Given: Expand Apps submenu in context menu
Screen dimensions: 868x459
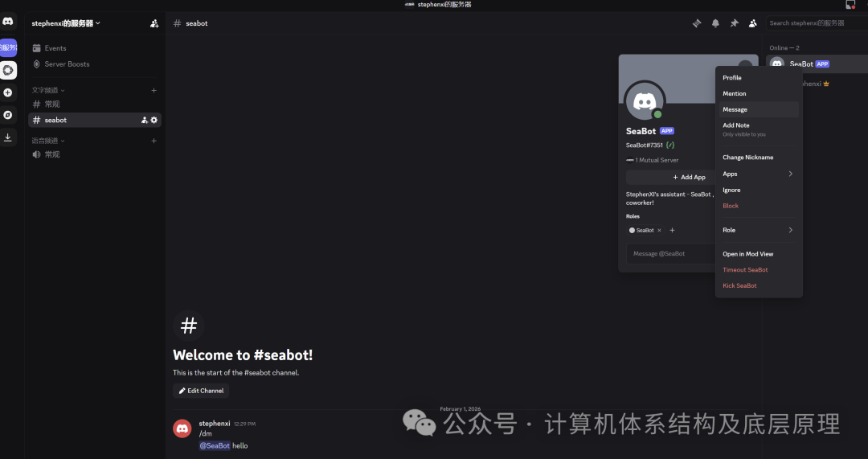Looking at the screenshot, I should (759, 174).
